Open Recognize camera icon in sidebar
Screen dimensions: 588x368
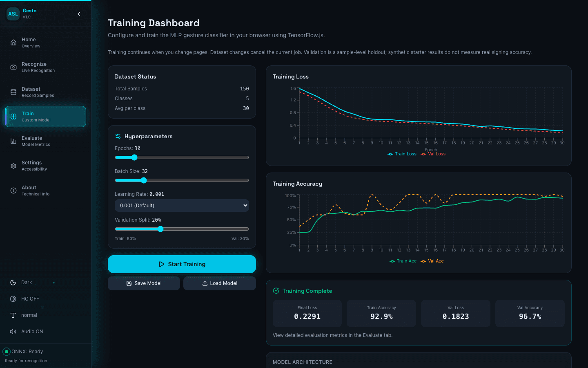point(13,67)
